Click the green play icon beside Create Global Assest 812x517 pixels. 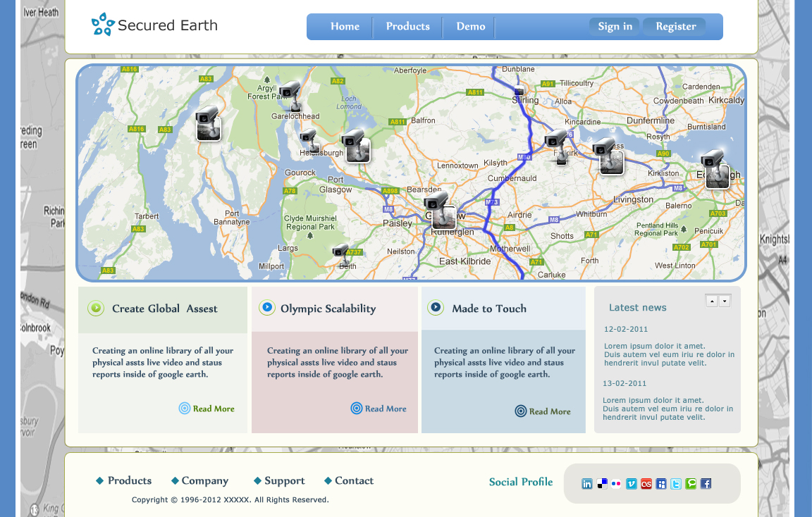pyautogui.click(x=96, y=309)
